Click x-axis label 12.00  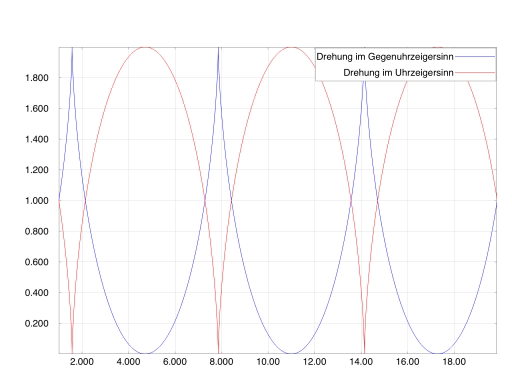coord(315,362)
